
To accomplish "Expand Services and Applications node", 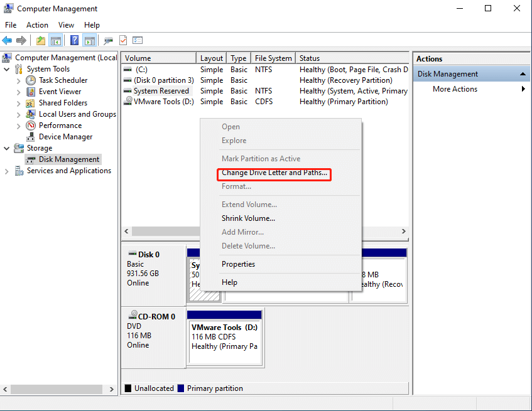I will (x=7, y=171).
